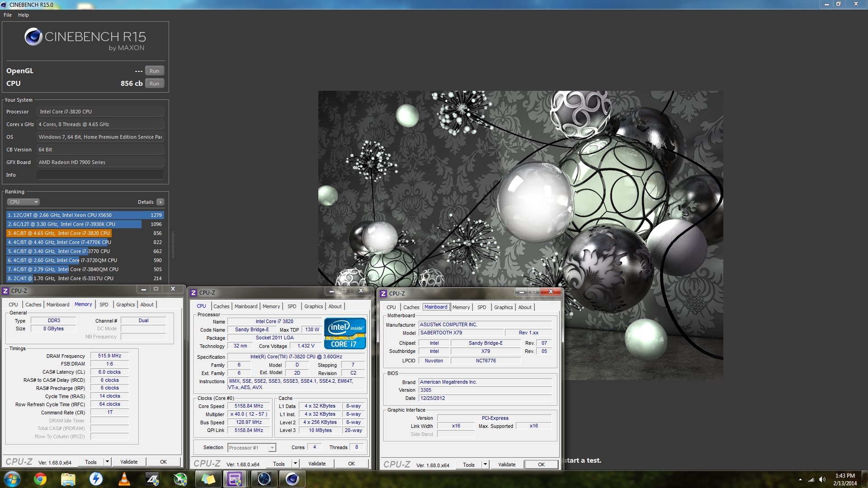Launch Google Chrome from the taskbar

40,479
